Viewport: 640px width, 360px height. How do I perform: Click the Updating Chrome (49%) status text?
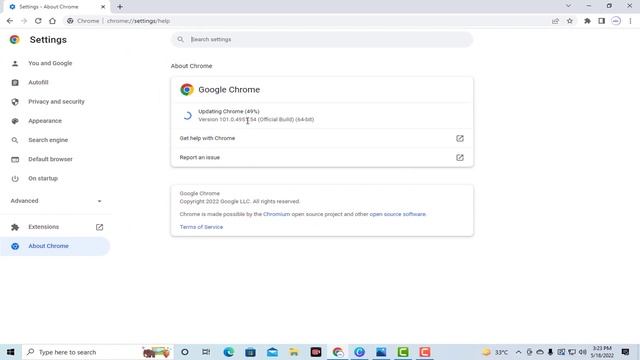229,111
